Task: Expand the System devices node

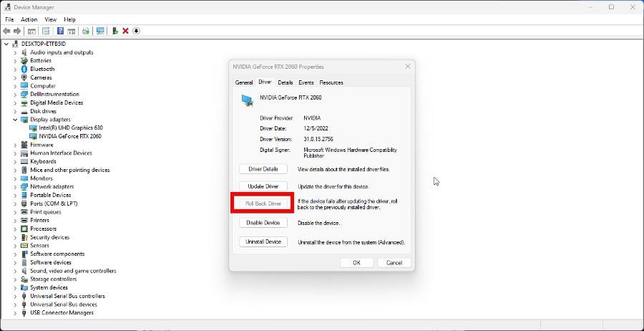Action: pos(15,288)
